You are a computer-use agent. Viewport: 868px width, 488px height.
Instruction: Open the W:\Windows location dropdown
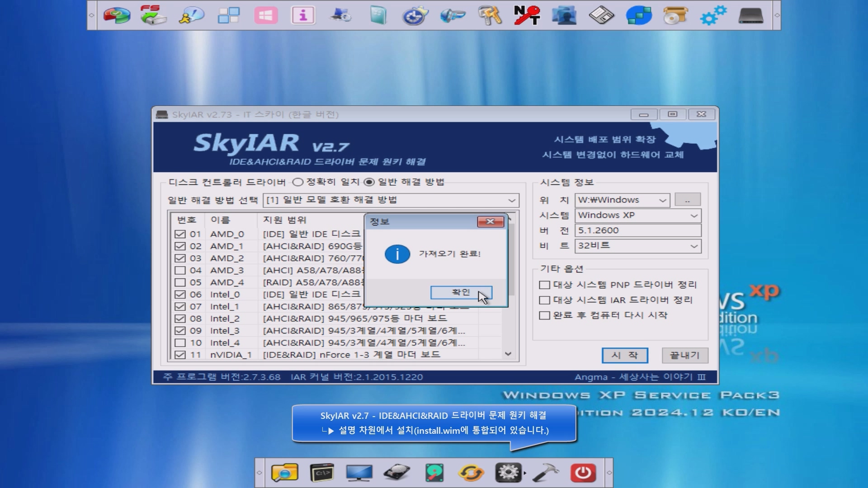[x=662, y=200]
